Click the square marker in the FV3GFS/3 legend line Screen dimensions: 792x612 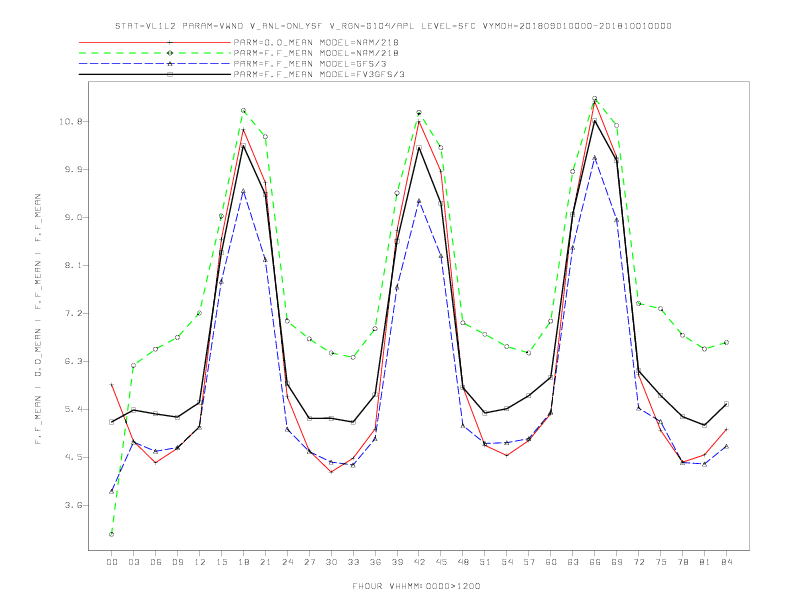click(170, 74)
